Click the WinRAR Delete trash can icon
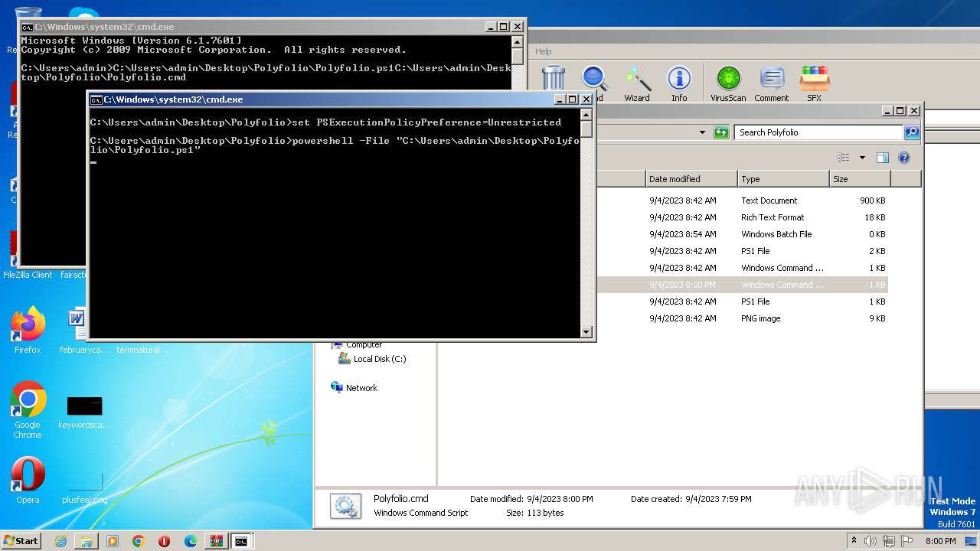Image resolution: width=980 pixels, height=551 pixels. (x=553, y=78)
